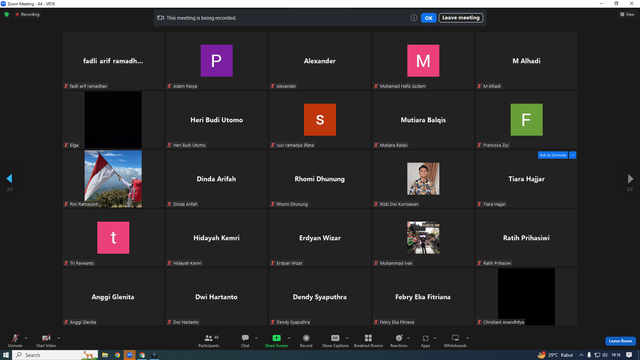Click the green Share Screen button
The width and height of the screenshot is (640, 360).
276,340
